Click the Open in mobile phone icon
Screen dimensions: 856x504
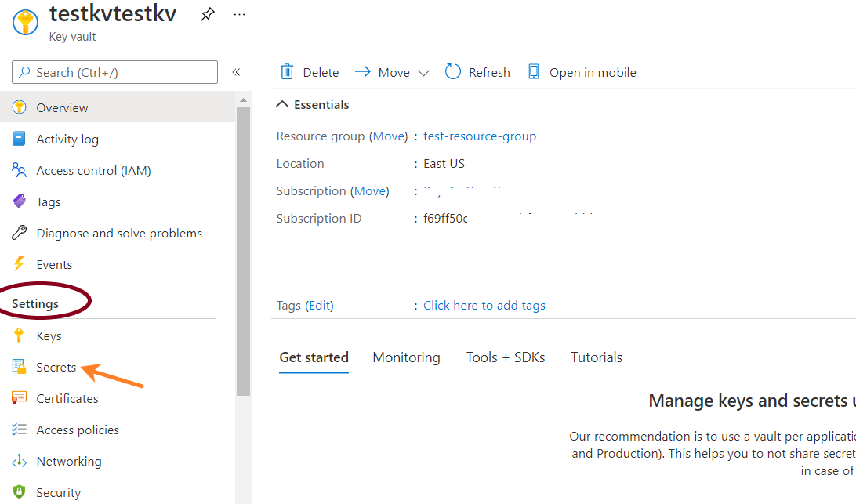tap(534, 72)
